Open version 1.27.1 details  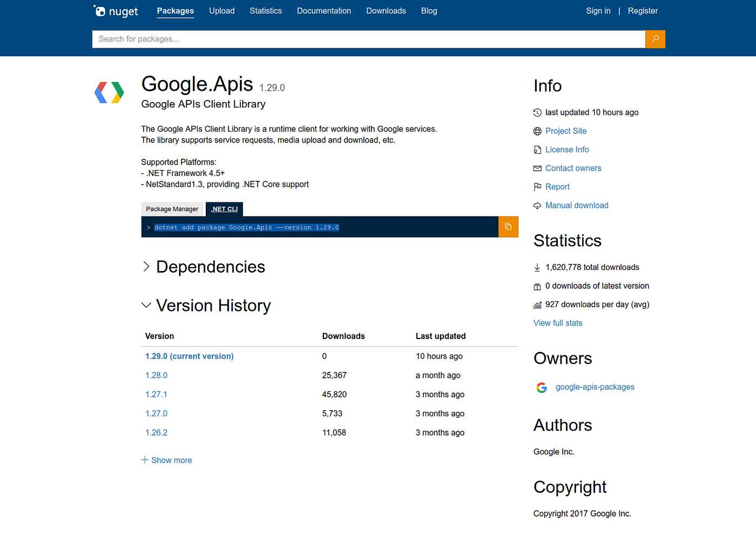pos(156,394)
